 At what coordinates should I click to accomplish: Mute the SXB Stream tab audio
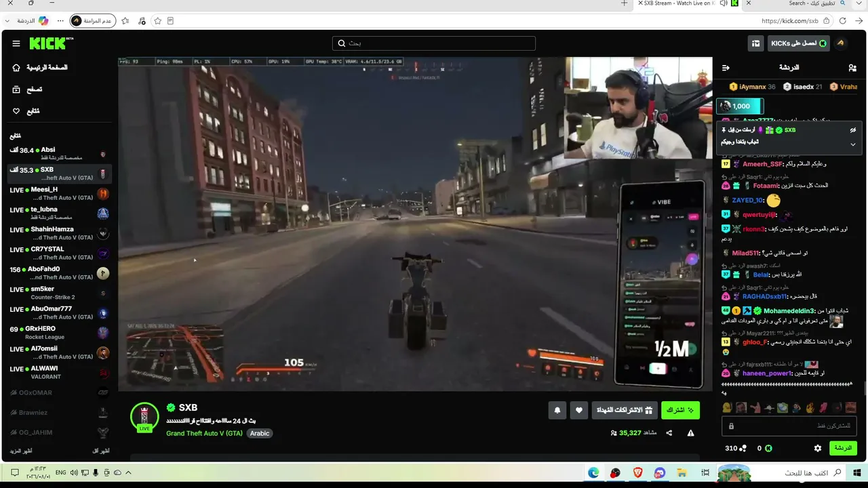click(x=724, y=3)
